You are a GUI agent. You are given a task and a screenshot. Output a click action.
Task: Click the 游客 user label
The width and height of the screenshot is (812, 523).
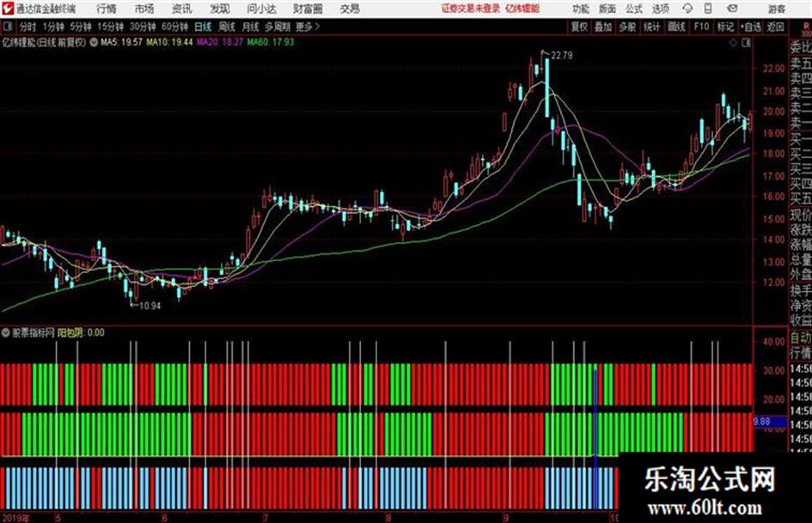click(x=776, y=9)
